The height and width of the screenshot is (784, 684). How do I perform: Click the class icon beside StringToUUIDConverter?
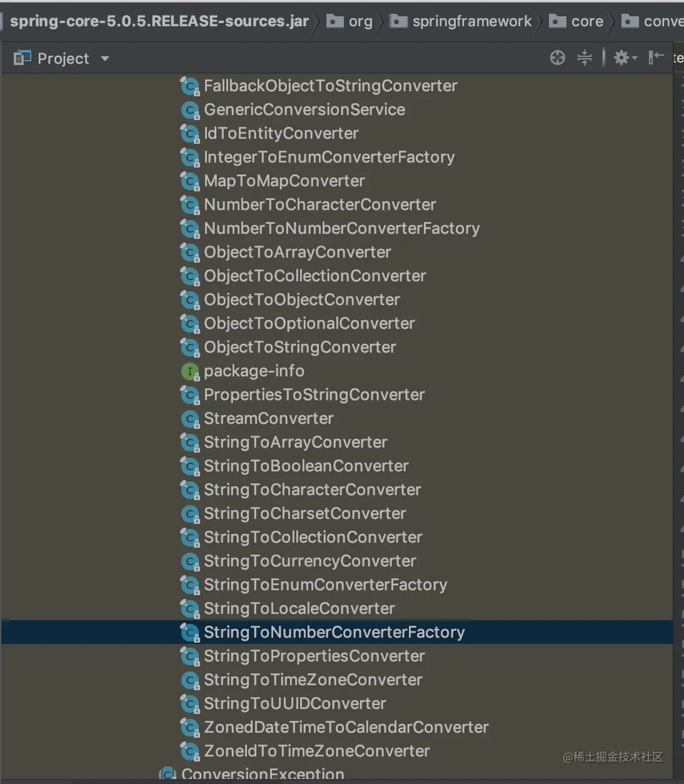[x=190, y=704]
